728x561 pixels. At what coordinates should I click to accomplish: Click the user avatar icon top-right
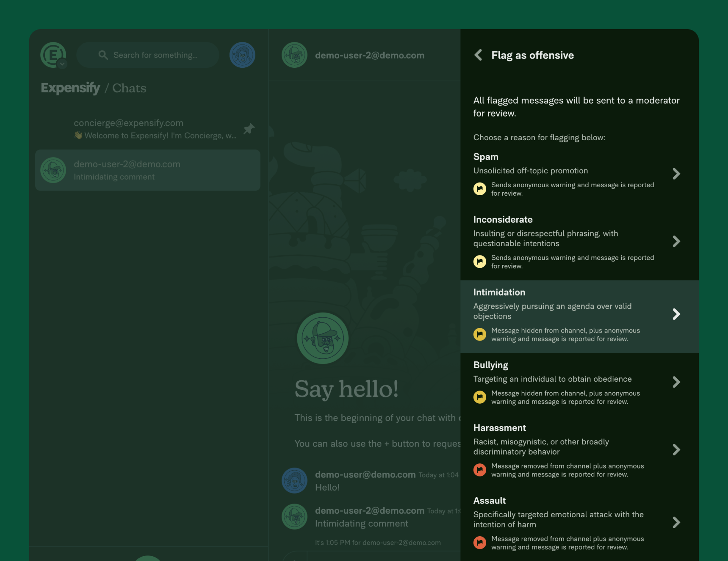(242, 54)
